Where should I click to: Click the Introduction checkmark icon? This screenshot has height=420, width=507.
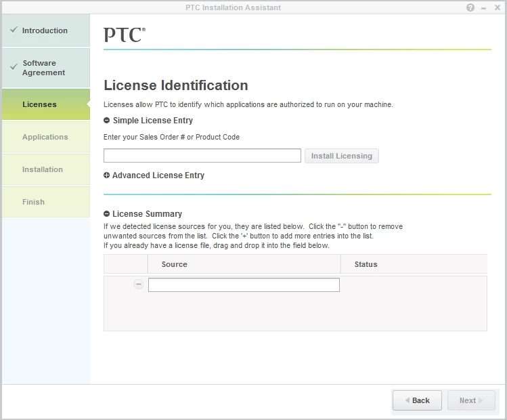pyautogui.click(x=14, y=30)
